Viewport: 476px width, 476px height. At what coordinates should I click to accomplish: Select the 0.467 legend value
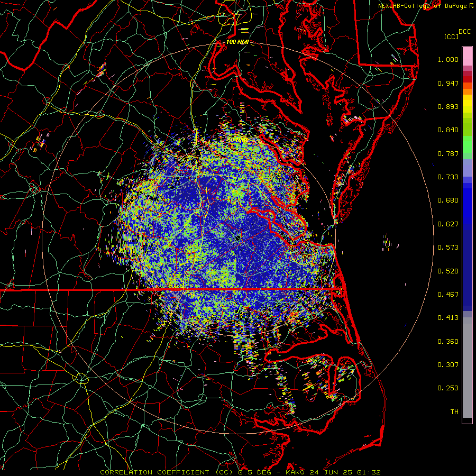[x=448, y=295]
